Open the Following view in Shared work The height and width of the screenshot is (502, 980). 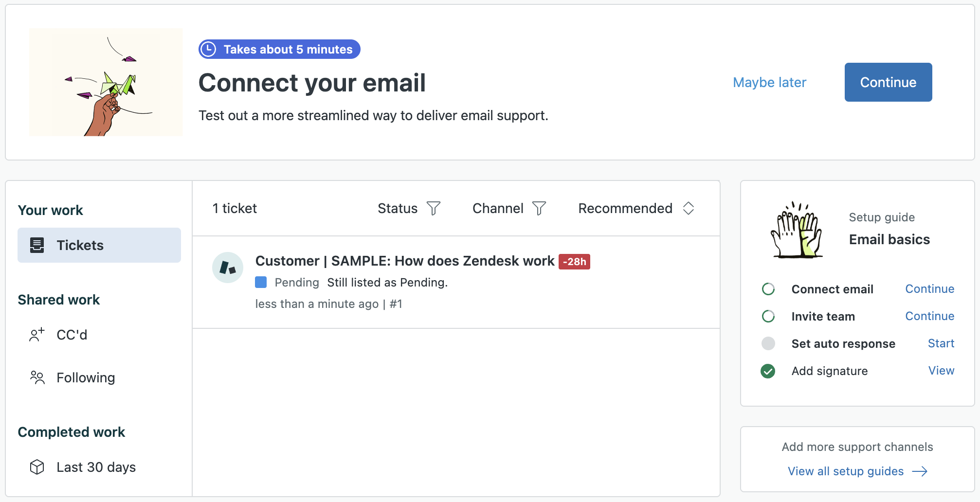86,377
